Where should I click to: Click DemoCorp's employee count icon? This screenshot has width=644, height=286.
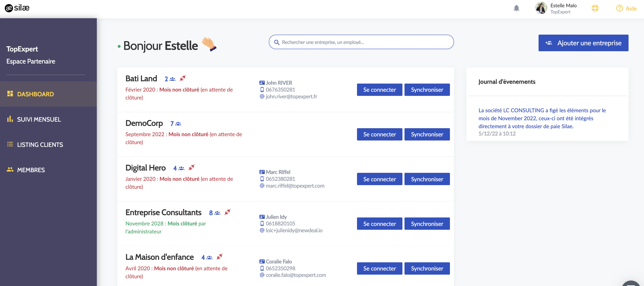[178, 124]
